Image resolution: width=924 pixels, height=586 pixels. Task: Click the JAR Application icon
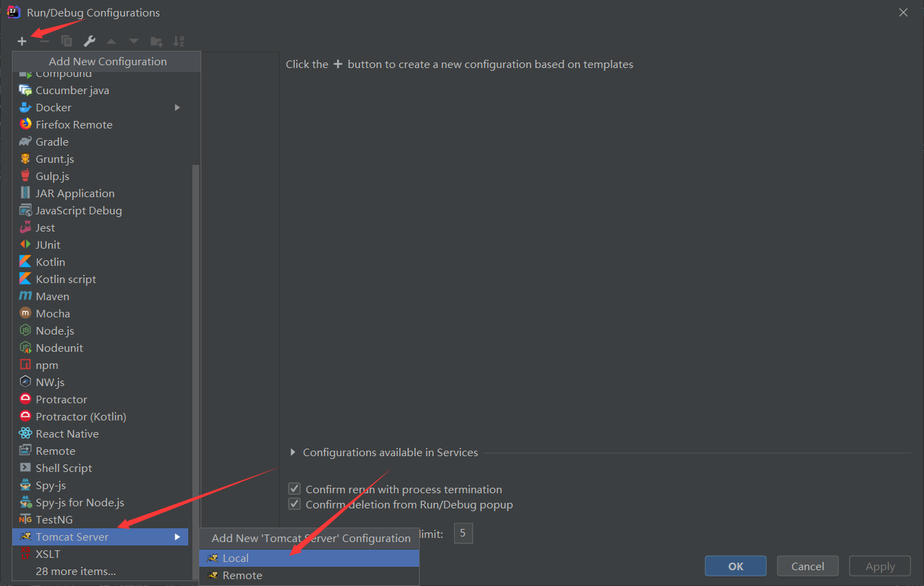[25, 193]
